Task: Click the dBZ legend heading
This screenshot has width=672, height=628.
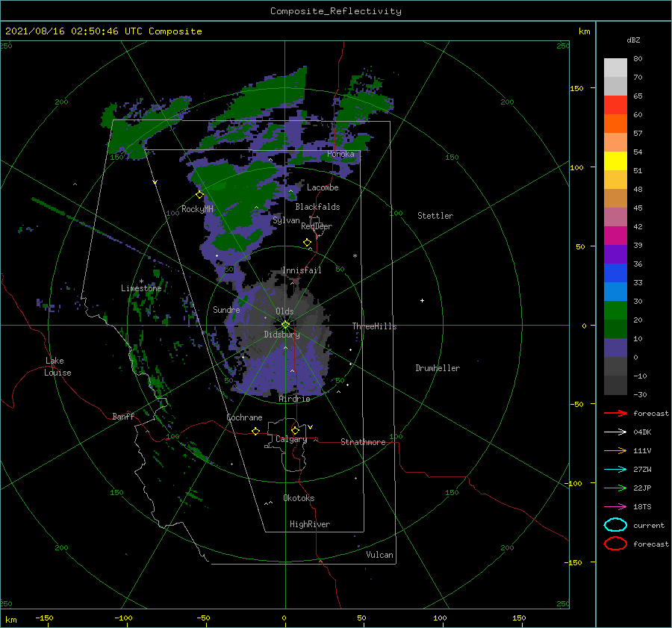Action: (x=633, y=40)
